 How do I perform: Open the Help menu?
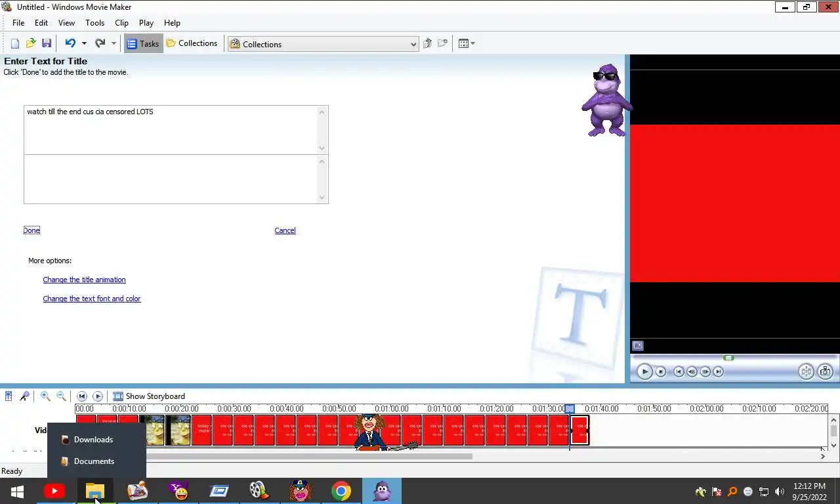(172, 22)
